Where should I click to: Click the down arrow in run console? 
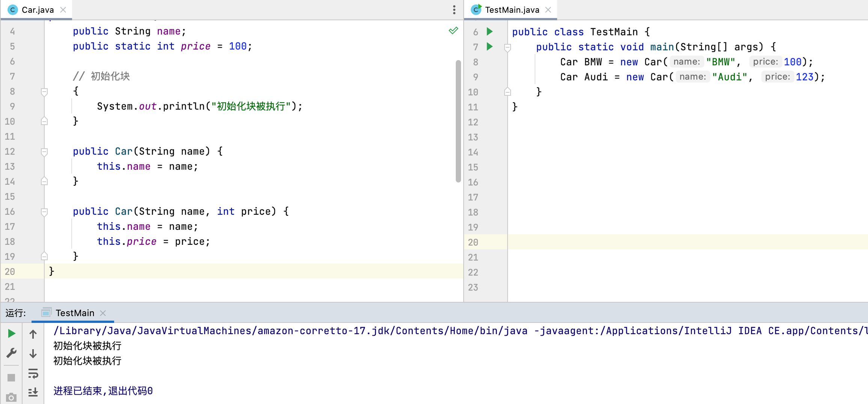tap(33, 353)
